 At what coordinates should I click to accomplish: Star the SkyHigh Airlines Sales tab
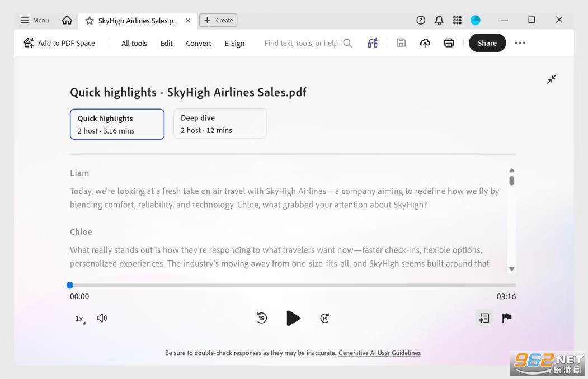(x=90, y=21)
